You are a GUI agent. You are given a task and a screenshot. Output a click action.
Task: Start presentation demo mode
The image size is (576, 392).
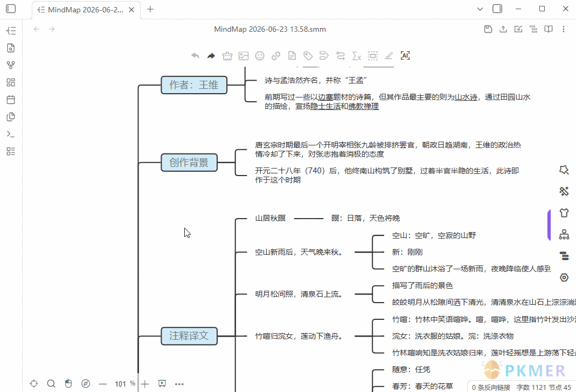(162, 383)
